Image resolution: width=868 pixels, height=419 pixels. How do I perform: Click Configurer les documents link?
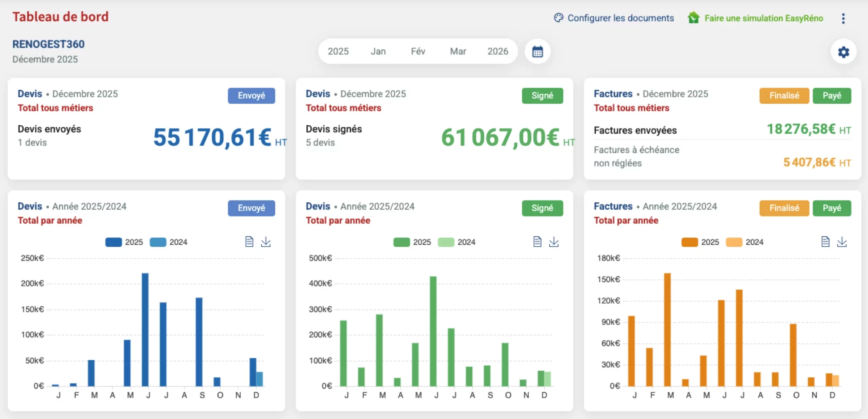tap(614, 18)
